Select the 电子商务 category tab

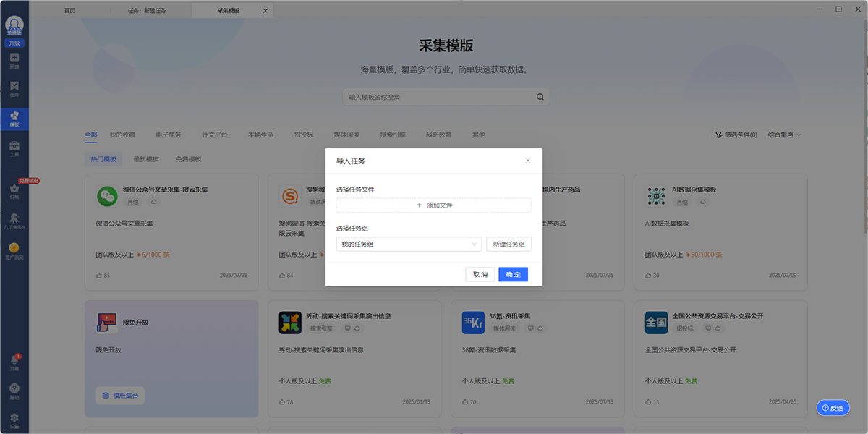pos(169,135)
